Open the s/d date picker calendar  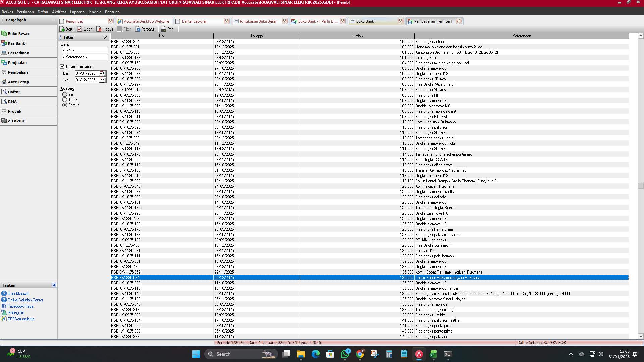click(103, 80)
